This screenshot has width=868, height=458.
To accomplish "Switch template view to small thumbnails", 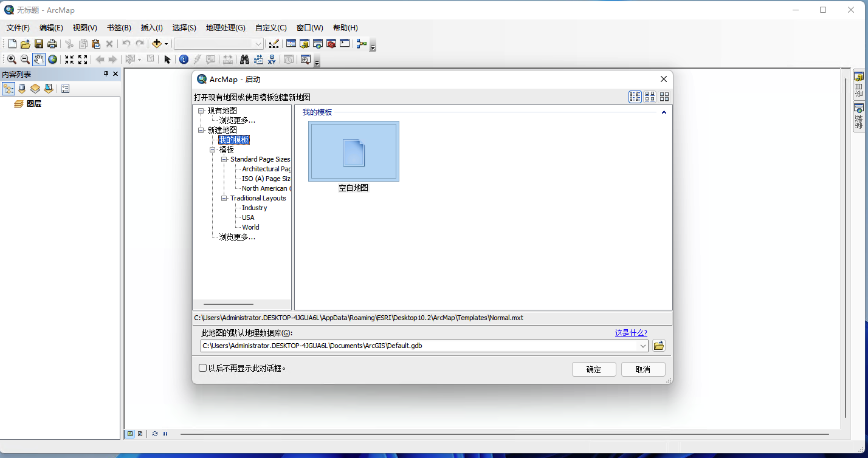I will 650,97.
